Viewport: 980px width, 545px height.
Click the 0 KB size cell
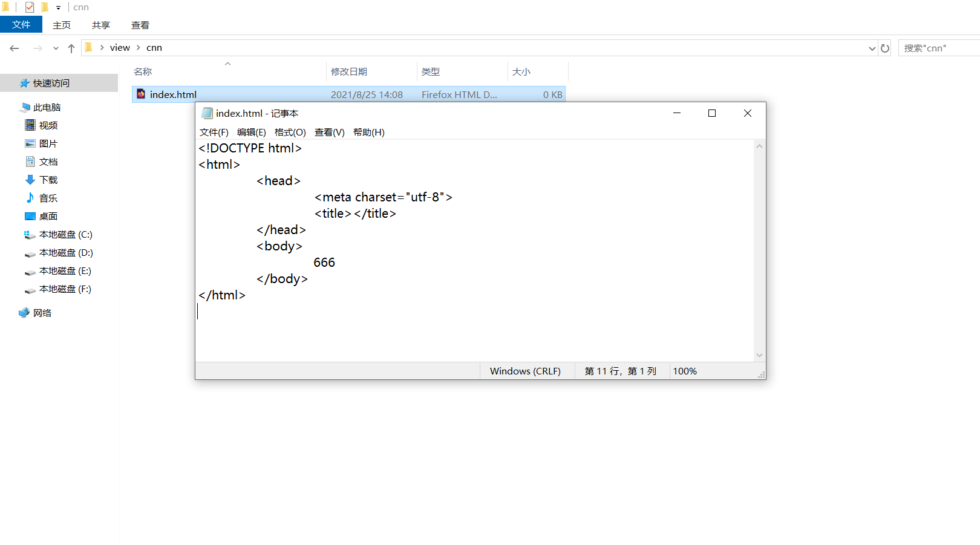[553, 94]
